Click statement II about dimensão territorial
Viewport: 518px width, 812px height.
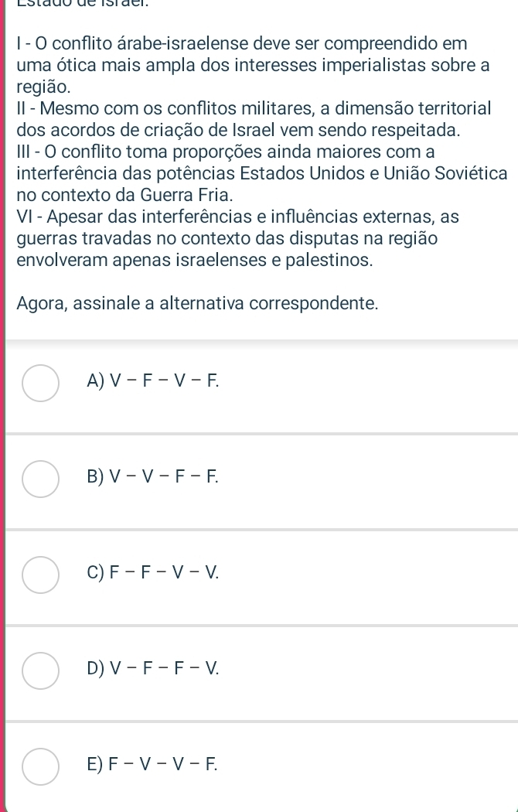254,119
